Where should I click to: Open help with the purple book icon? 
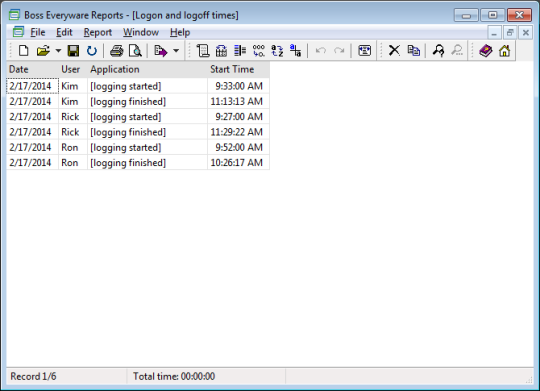486,51
